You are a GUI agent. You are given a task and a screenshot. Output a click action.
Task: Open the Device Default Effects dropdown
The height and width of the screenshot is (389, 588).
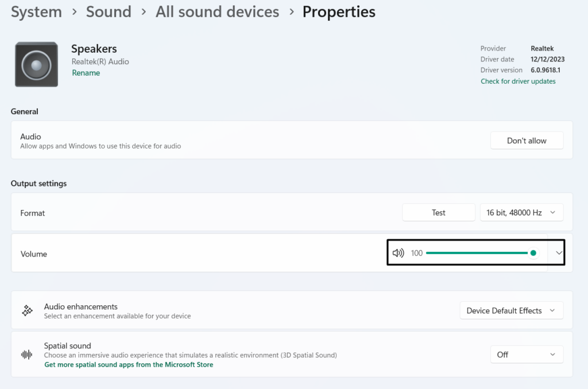tap(511, 311)
